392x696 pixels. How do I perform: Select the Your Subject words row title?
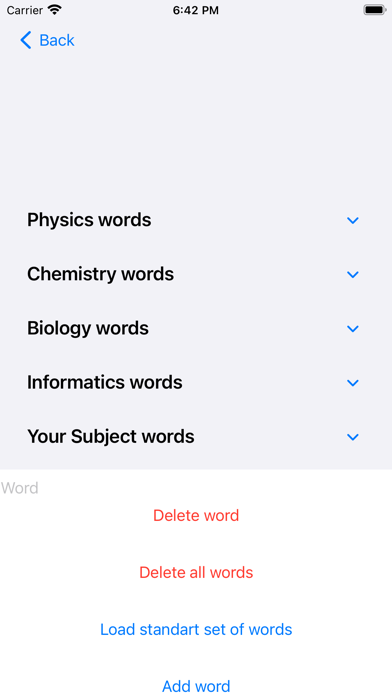click(111, 437)
